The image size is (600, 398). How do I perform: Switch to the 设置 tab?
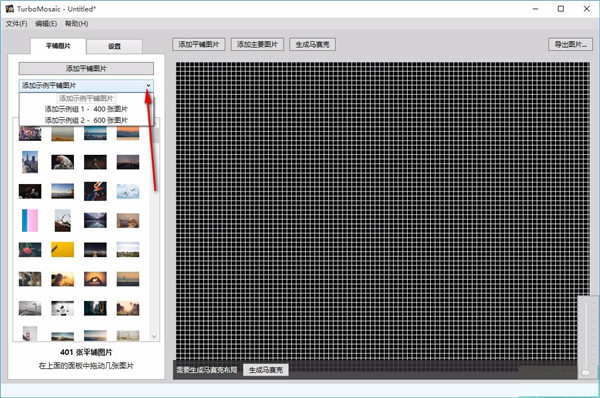tap(114, 46)
